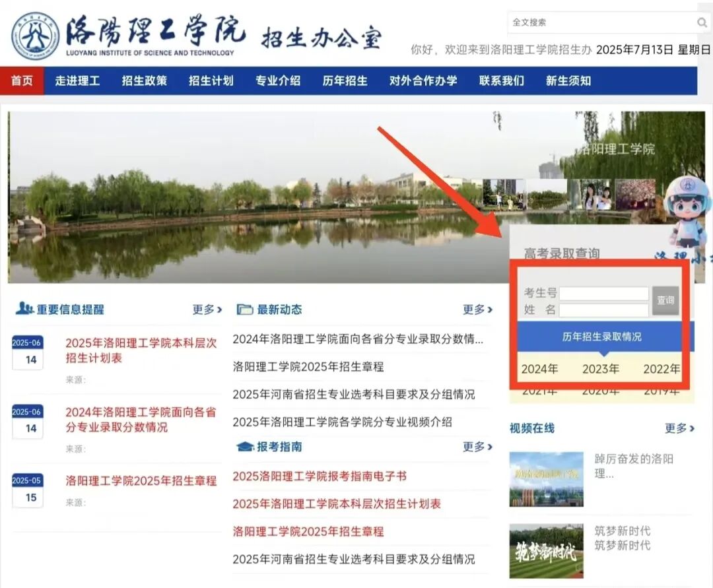Click the 筑梦新时代 video thumbnail
The image size is (713, 588).
547,550
